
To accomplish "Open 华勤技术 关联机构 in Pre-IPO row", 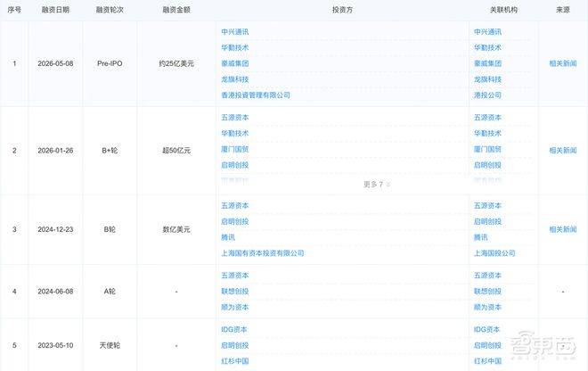I will click(x=487, y=47).
